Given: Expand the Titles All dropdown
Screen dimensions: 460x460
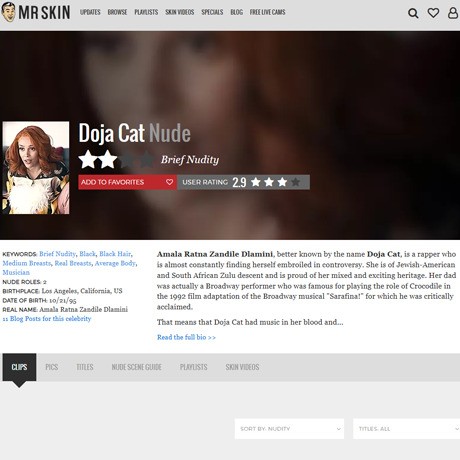Looking at the screenshot, I should pos(407,429).
